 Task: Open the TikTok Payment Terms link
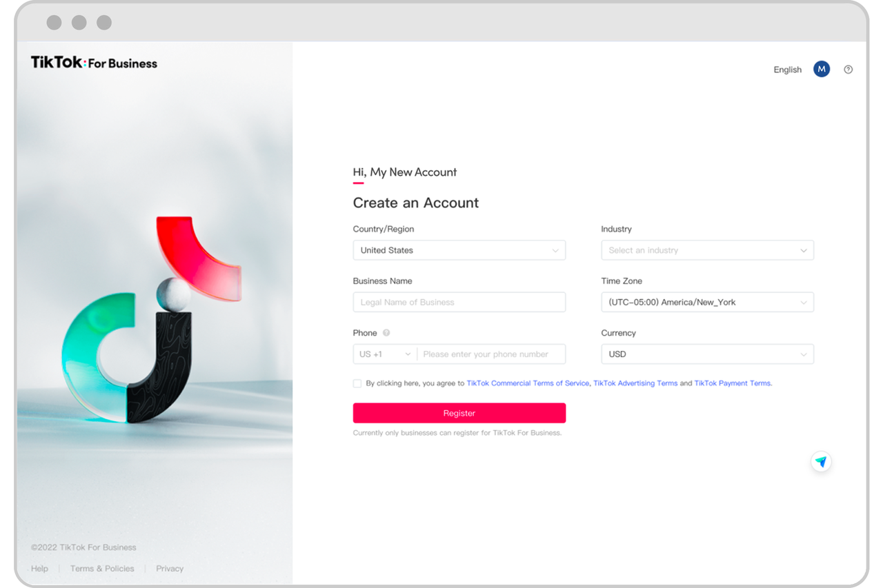pyautogui.click(x=732, y=383)
